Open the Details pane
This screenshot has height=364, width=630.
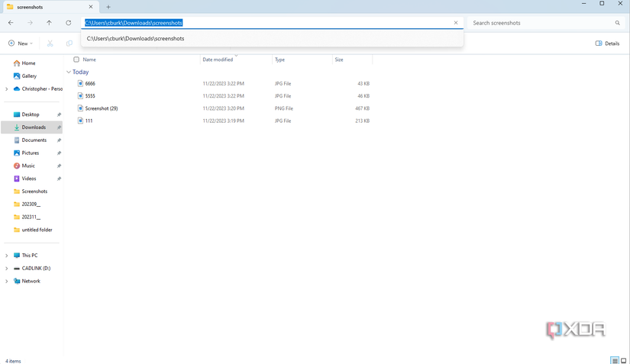[607, 43]
